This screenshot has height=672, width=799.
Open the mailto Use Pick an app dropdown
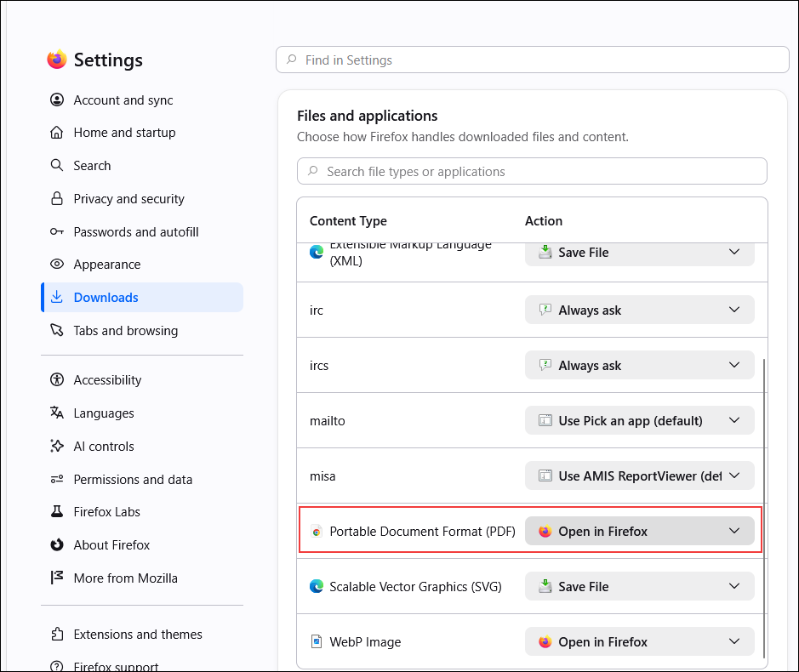(x=640, y=420)
